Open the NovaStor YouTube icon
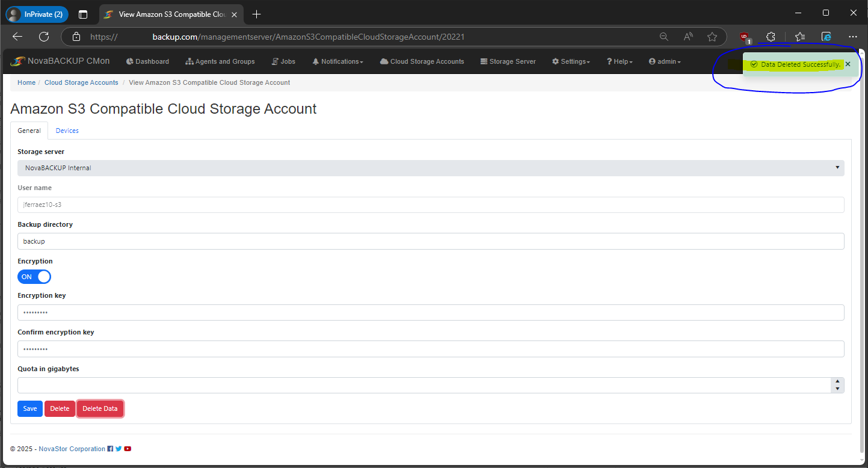868x468 pixels. tap(128, 449)
